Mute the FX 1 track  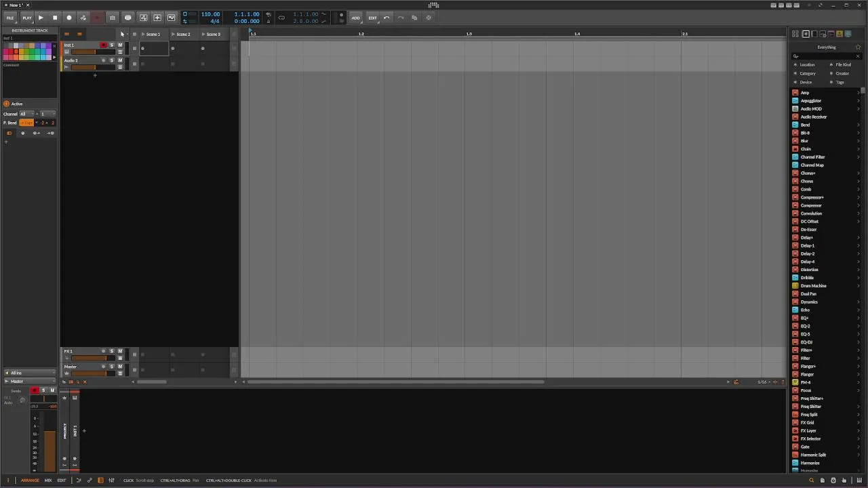coord(120,351)
